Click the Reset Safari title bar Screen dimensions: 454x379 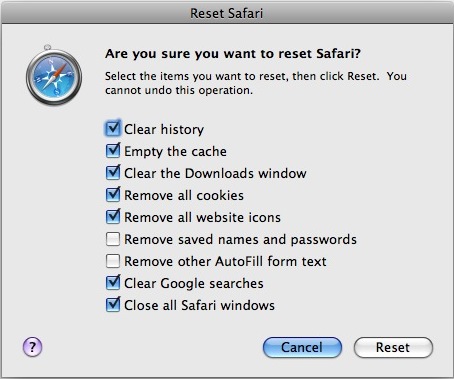point(227,13)
